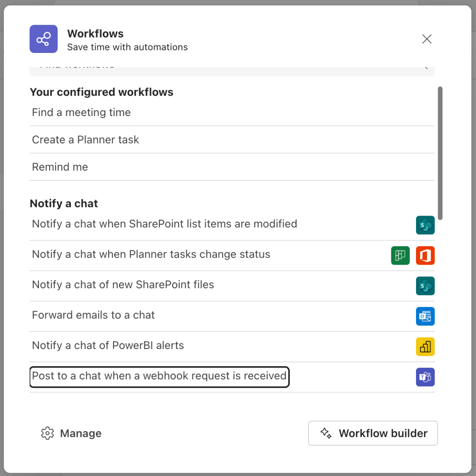Click the orange Office 365 icon

point(425,255)
